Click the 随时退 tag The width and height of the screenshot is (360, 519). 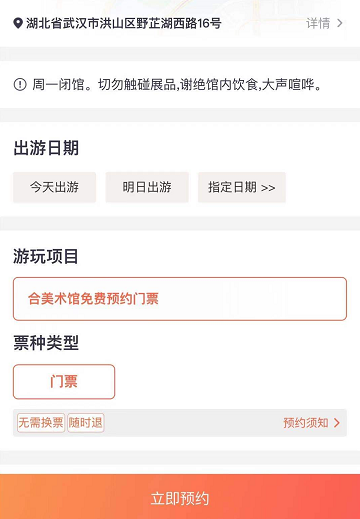(x=86, y=423)
